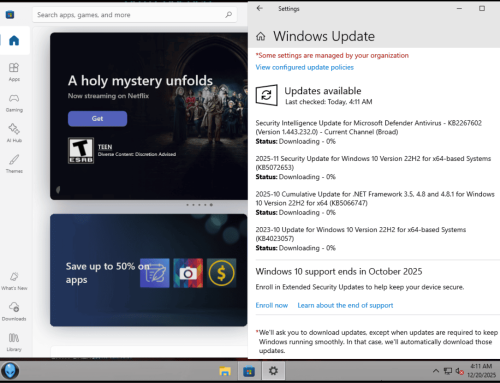Click the Search apps, games, and more field
Viewport: 500px width, 383px height.
click(135, 15)
